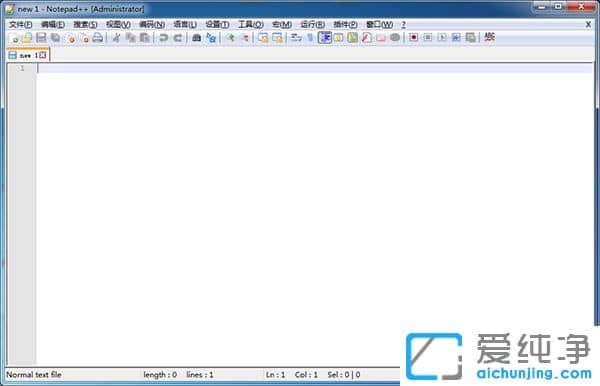600x386 pixels.
Task: Click the Copy toolbar icon
Action: point(131,37)
